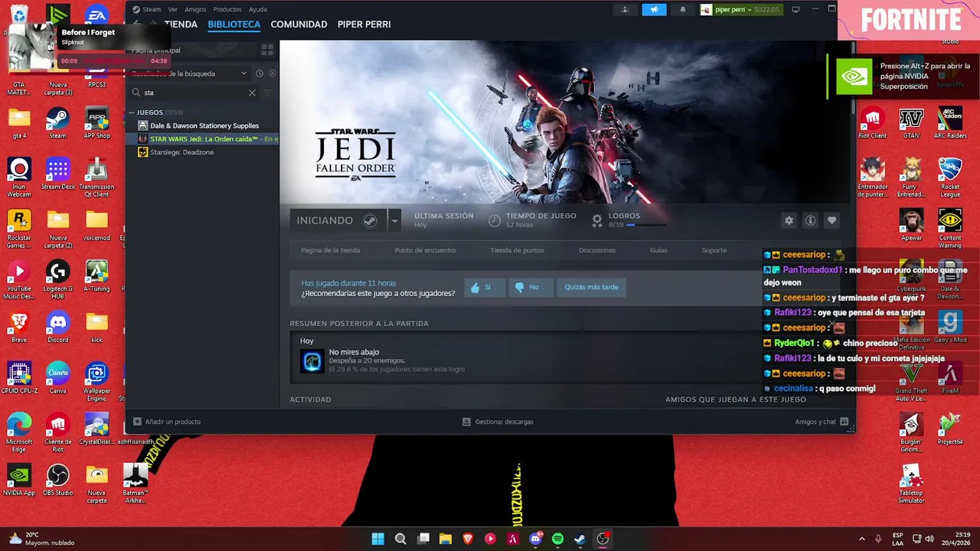The image size is (980, 551).
Task: Open Steam taskbar icon
Action: point(580,539)
